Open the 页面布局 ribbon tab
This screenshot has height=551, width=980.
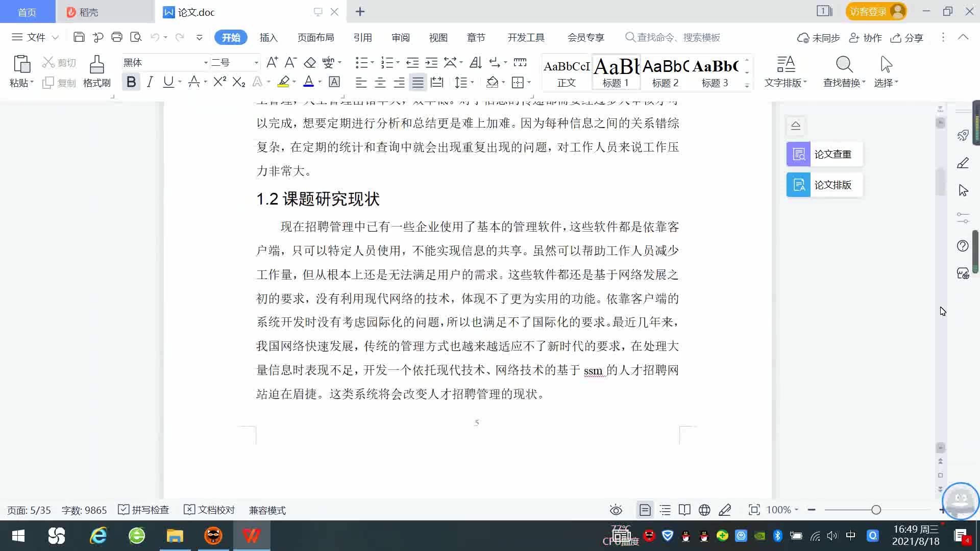[315, 37]
